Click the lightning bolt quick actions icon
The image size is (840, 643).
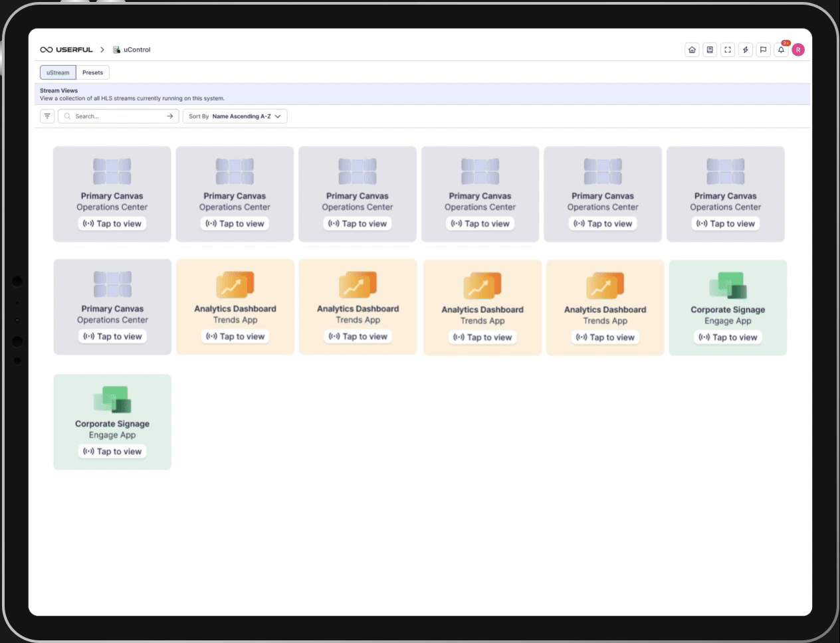746,49
